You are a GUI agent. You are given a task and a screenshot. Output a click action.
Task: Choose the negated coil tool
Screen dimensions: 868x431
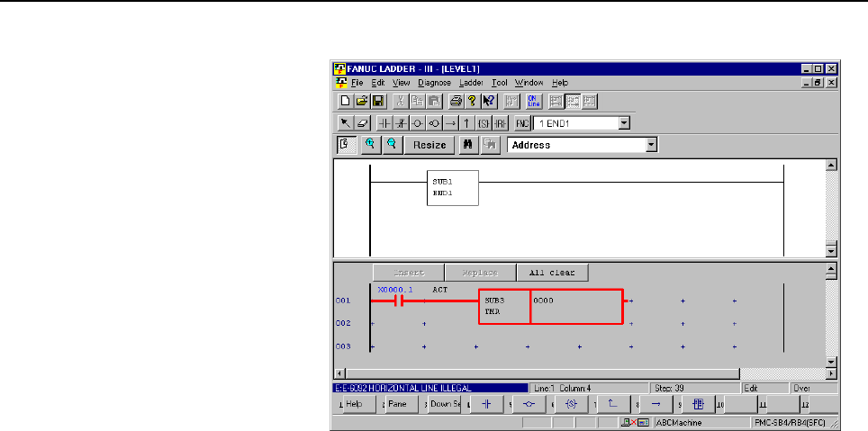pyautogui.click(x=433, y=123)
